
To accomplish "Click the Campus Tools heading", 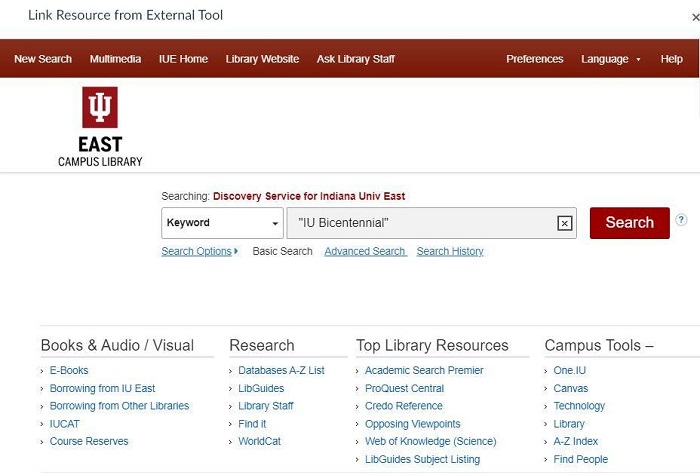I will [x=599, y=345].
